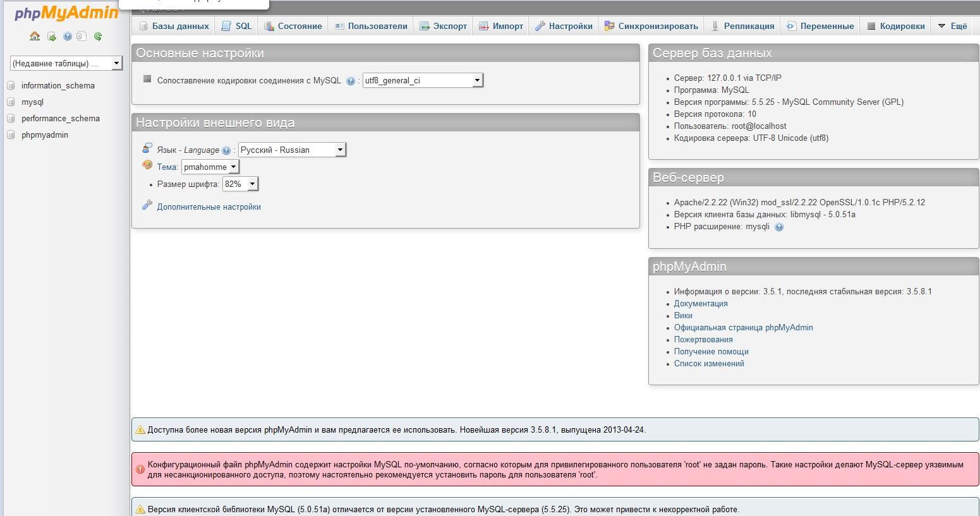
Task: Visit Официальная страница phpMyAdmin link
Action: point(744,328)
